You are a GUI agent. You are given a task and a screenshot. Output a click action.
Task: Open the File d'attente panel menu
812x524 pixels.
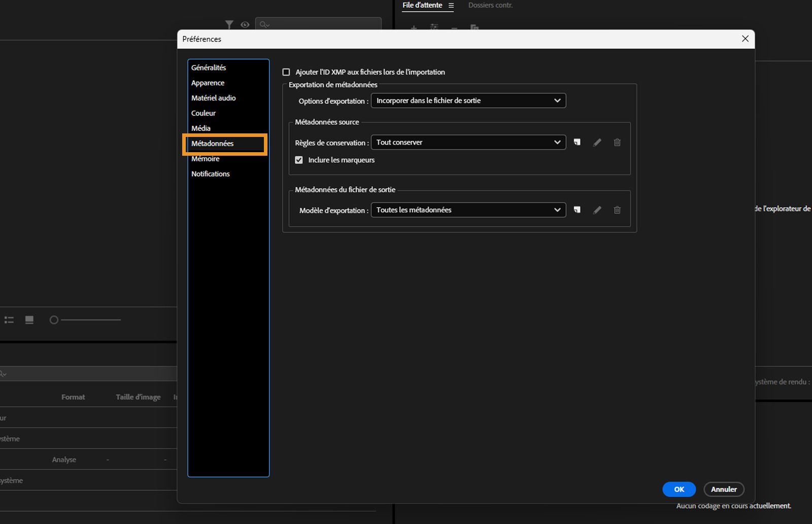[x=451, y=6]
